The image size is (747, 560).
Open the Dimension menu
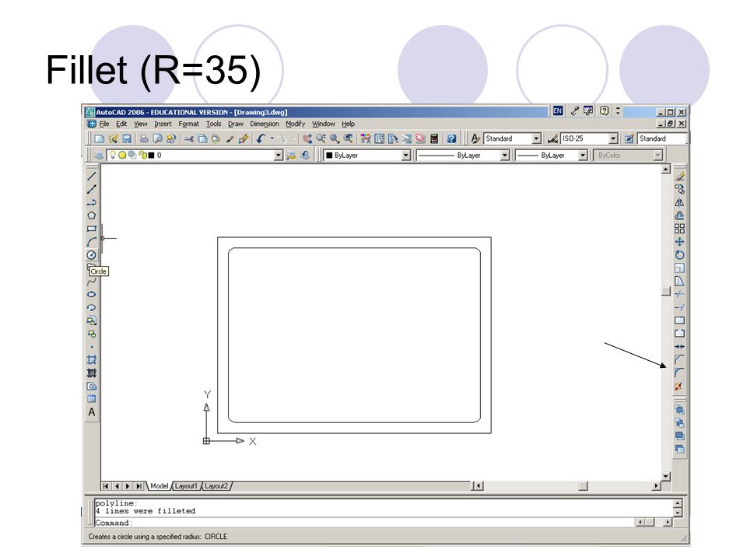(x=265, y=124)
